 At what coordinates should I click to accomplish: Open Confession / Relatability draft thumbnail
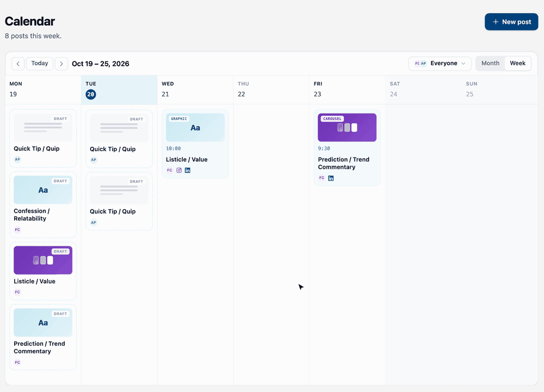pos(43,190)
